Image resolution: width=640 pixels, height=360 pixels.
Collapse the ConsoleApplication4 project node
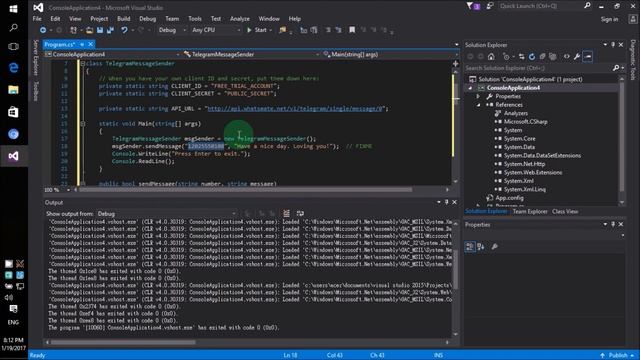coord(470,88)
